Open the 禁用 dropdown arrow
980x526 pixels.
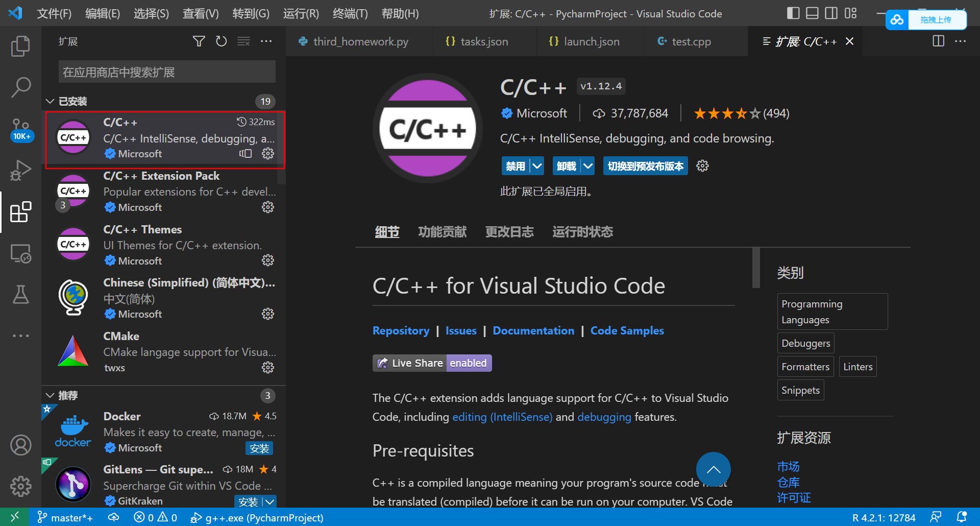coord(537,166)
